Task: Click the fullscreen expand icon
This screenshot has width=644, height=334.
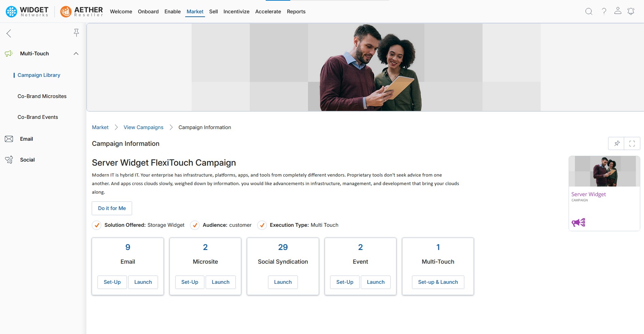Action: pos(632,144)
